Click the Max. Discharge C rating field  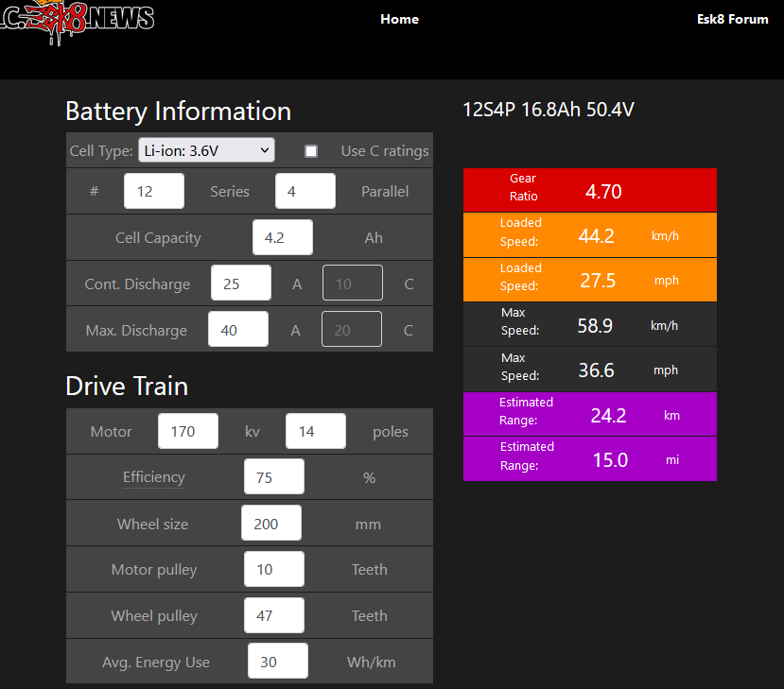point(352,329)
